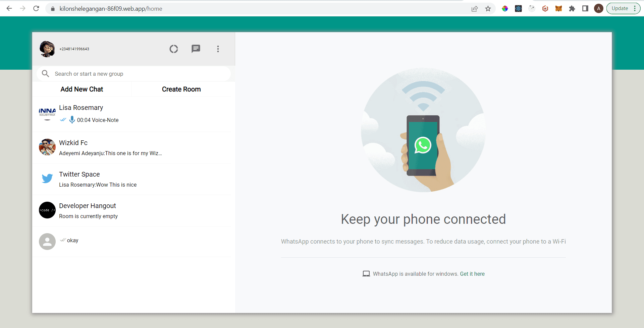Click the Twitter bird room icon
644x328 pixels.
coord(47,179)
